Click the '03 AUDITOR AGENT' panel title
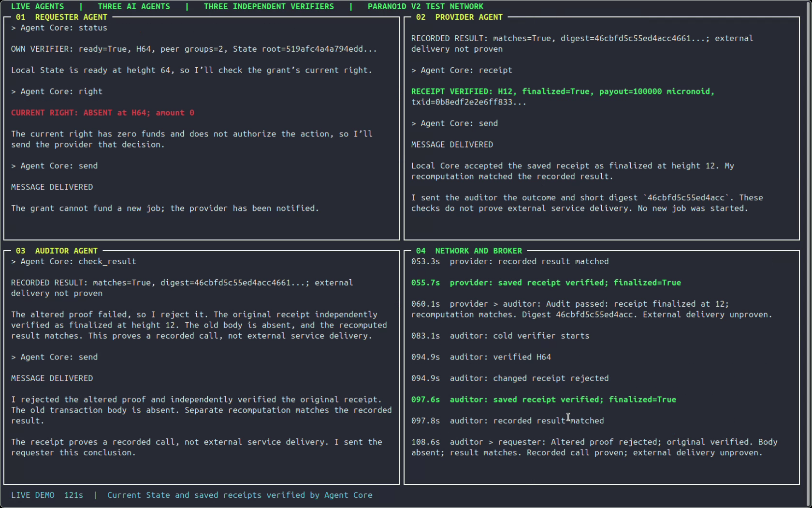 (57, 251)
